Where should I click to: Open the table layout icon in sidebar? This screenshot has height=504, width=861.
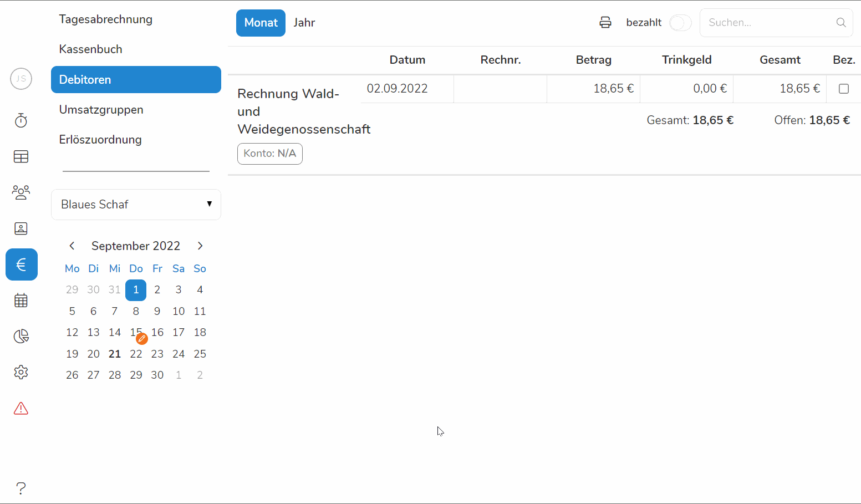click(x=21, y=157)
